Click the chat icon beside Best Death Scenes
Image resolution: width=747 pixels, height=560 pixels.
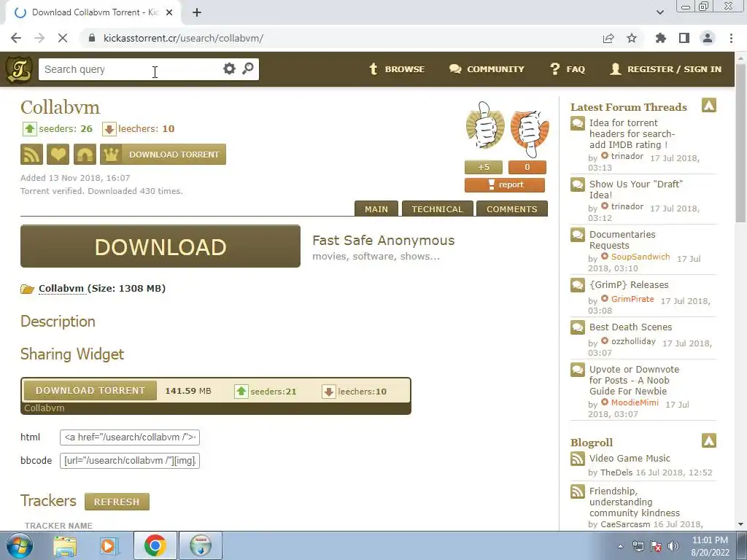[578, 327]
